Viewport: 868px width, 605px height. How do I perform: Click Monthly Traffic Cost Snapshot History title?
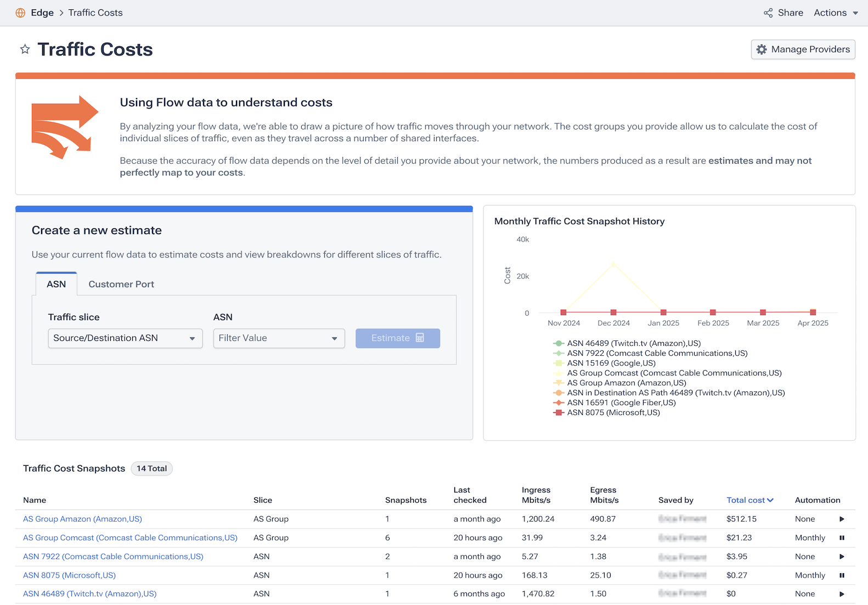click(579, 221)
